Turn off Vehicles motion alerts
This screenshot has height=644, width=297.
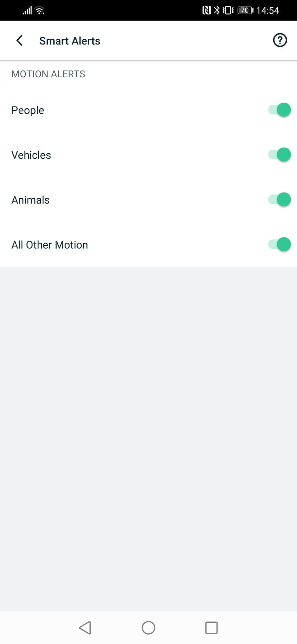click(279, 155)
